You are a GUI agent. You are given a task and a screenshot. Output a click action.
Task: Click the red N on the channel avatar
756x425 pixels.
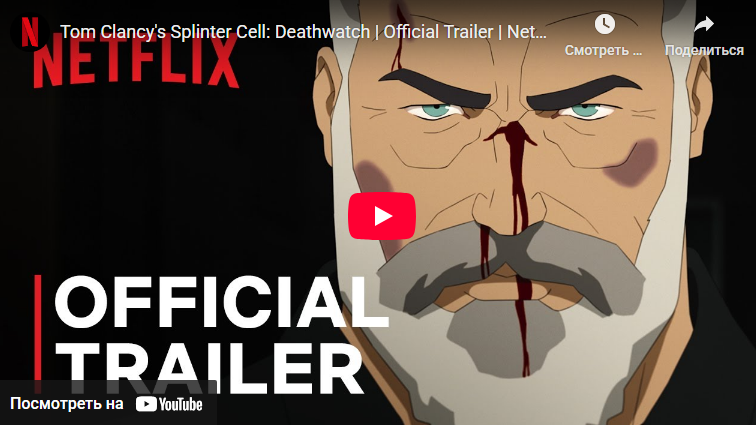pyautogui.click(x=30, y=32)
